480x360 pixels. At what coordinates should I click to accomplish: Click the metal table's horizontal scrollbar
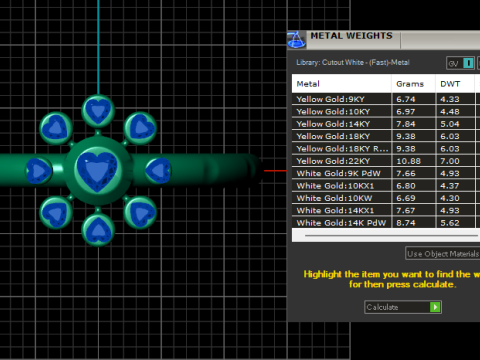point(392,235)
